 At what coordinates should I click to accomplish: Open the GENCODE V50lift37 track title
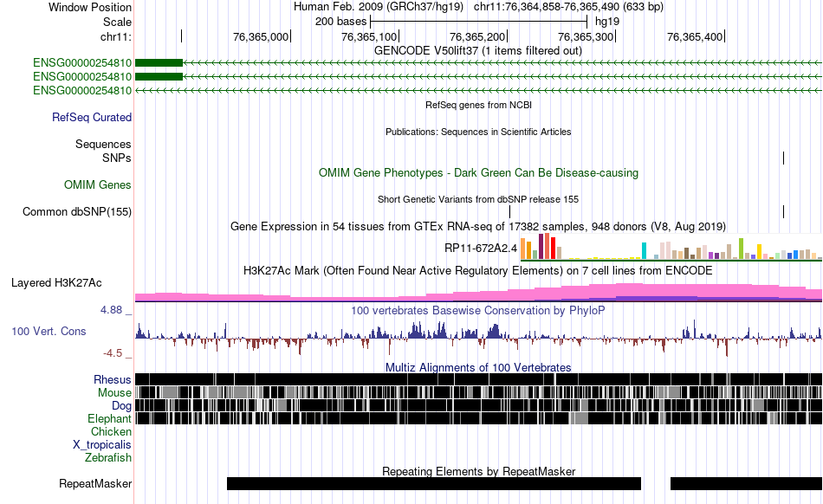point(478,51)
